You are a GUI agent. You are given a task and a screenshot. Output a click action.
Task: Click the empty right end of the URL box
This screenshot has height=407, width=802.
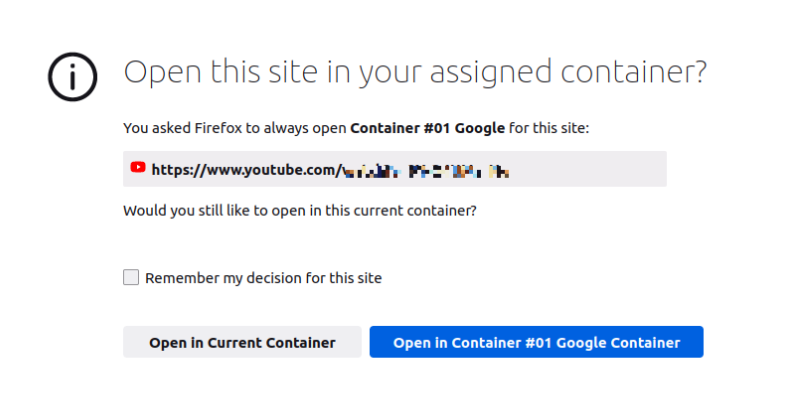coord(600,170)
